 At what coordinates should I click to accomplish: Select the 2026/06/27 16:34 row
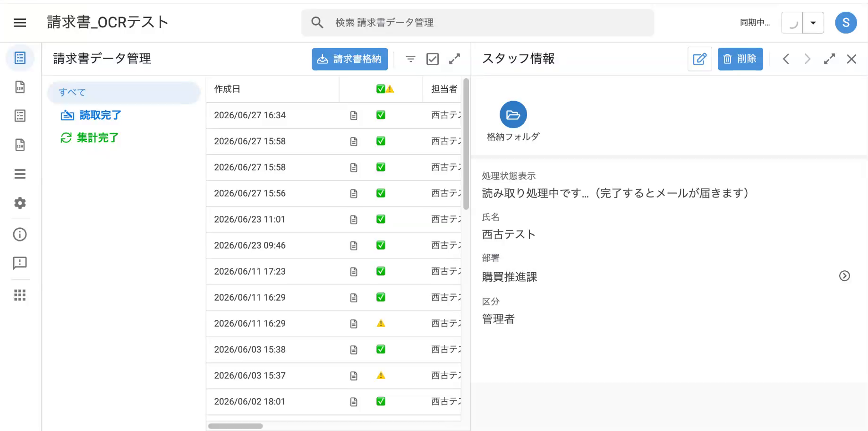(x=333, y=115)
